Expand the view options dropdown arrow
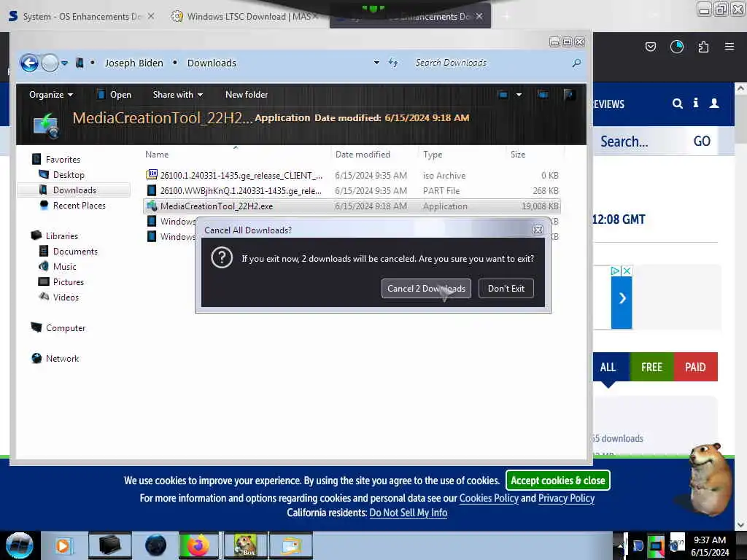The image size is (747, 560). coord(519,95)
